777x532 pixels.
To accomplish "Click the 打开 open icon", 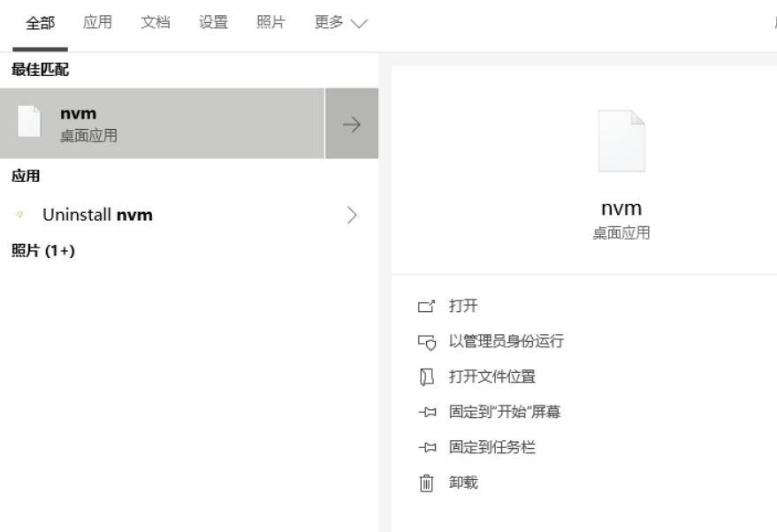I will [x=426, y=306].
